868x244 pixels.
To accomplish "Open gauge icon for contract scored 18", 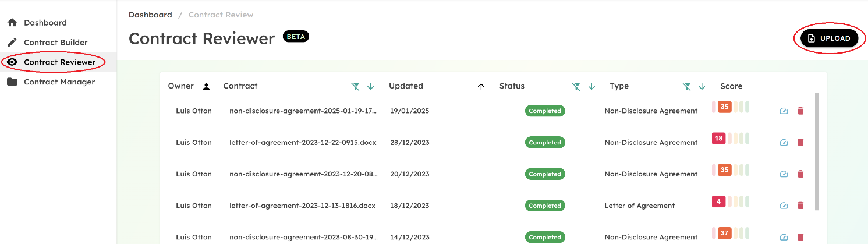I will [784, 142].
